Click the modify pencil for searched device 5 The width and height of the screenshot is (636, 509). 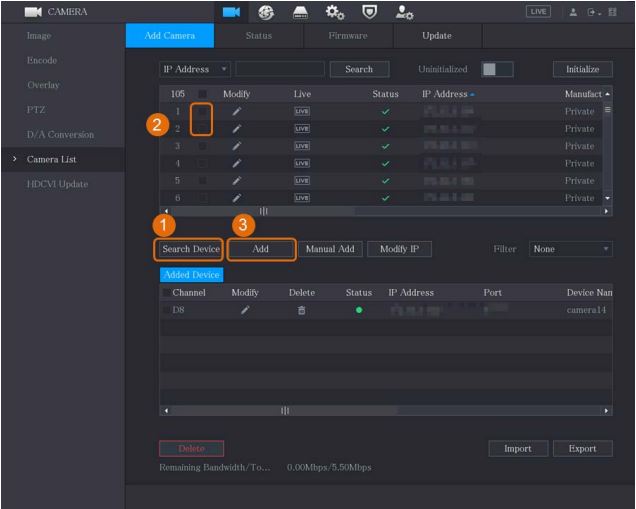point(237,180)
